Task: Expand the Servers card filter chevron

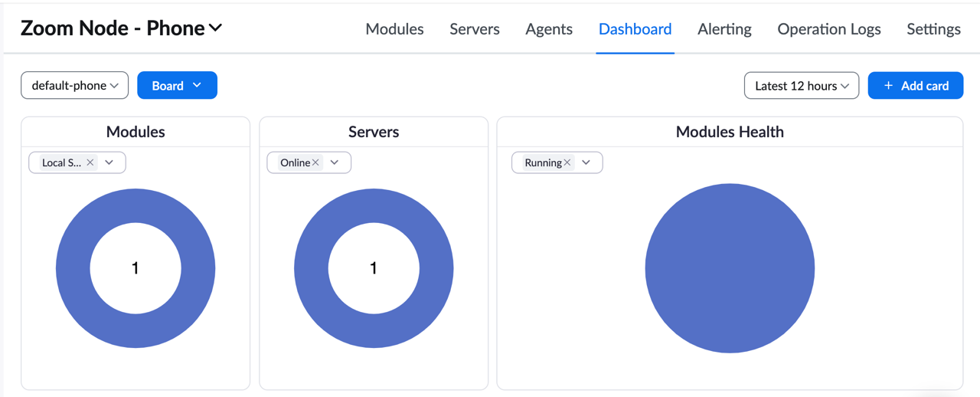Action: click(x=335, y=162)
